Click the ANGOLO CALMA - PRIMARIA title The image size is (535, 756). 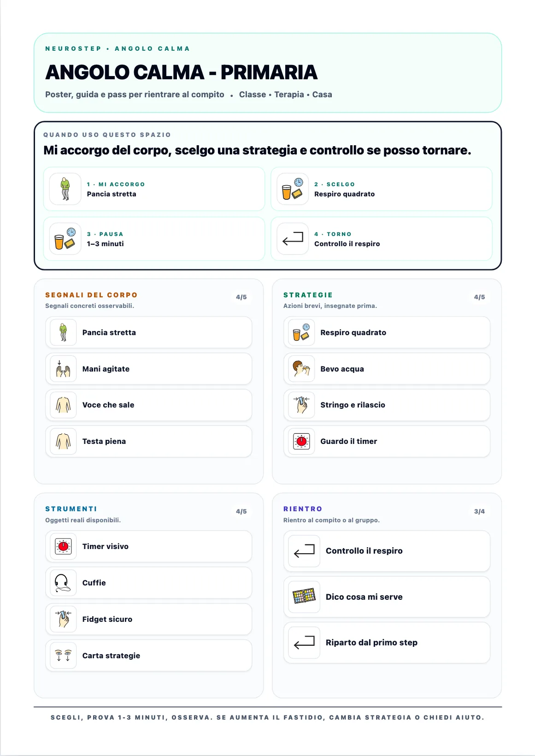[181, 72]
